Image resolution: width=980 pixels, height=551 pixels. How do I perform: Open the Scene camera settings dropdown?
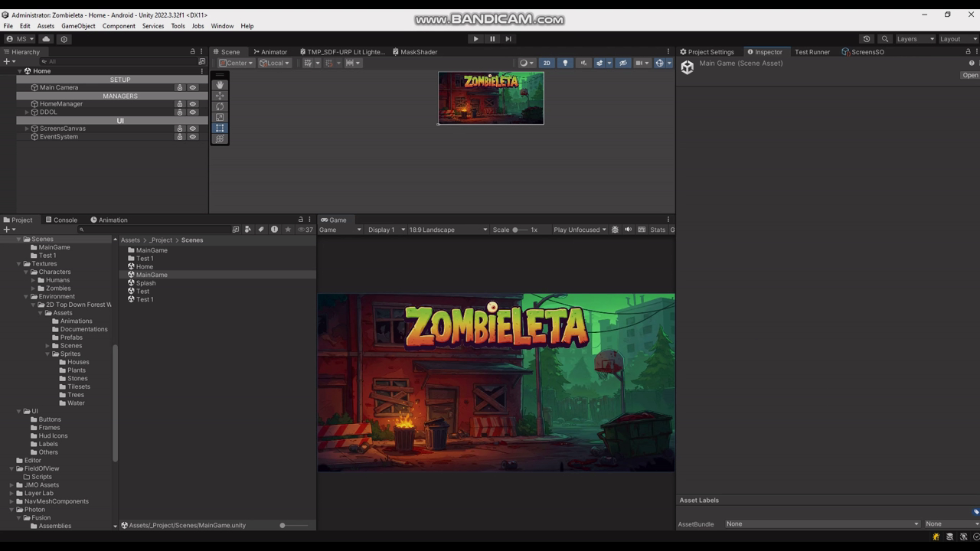642,63
